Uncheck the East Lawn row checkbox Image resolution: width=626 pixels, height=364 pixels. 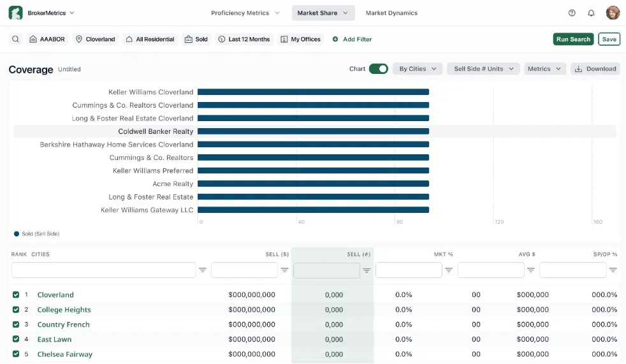(16, 339)
